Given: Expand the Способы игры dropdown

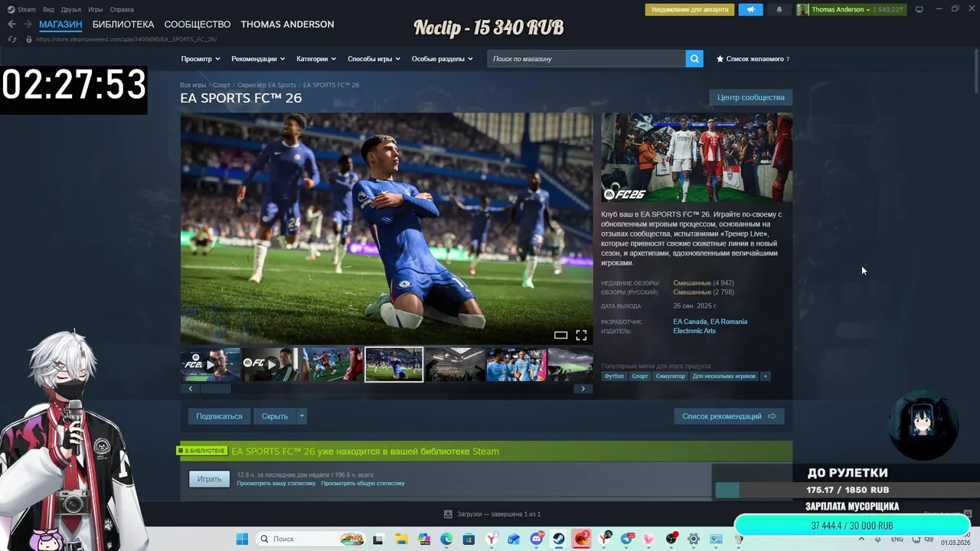Looking at the screenshot, I should pos(374,59).
